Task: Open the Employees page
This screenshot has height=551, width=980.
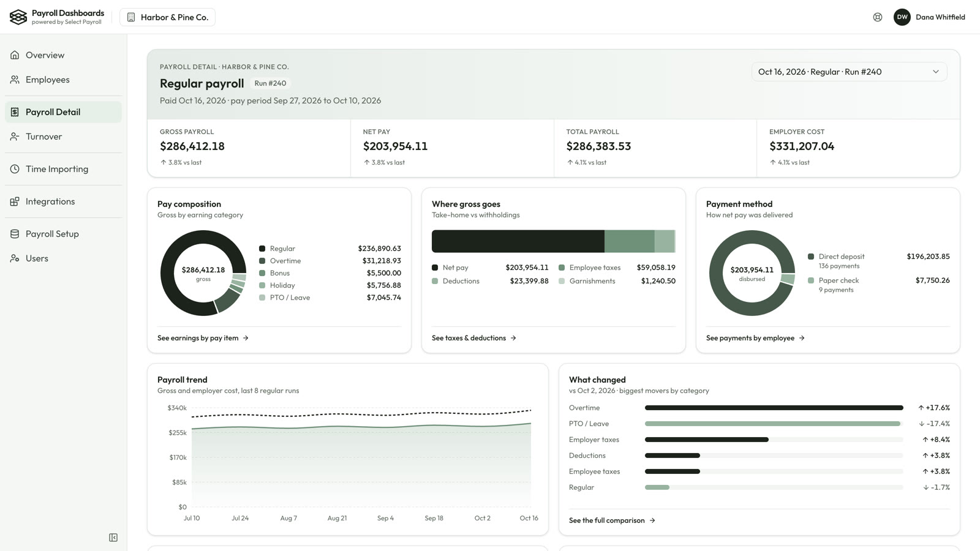Action: 64,80
